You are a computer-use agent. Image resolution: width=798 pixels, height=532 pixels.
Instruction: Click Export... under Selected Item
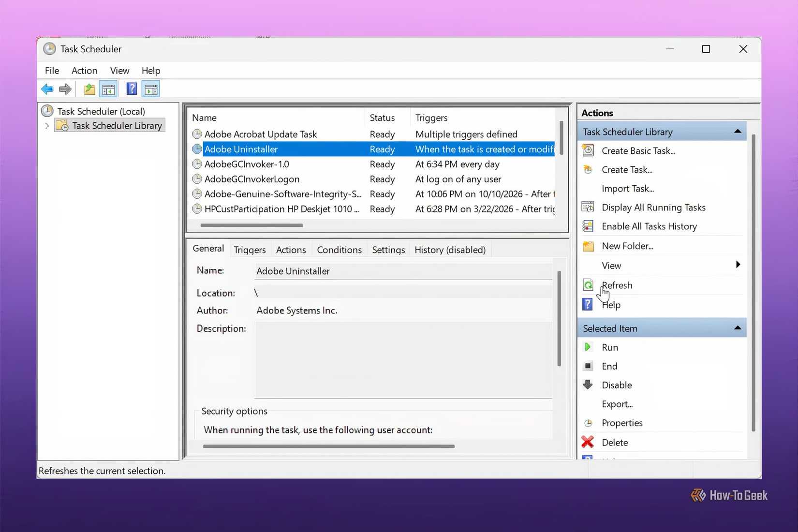[617, 404]
